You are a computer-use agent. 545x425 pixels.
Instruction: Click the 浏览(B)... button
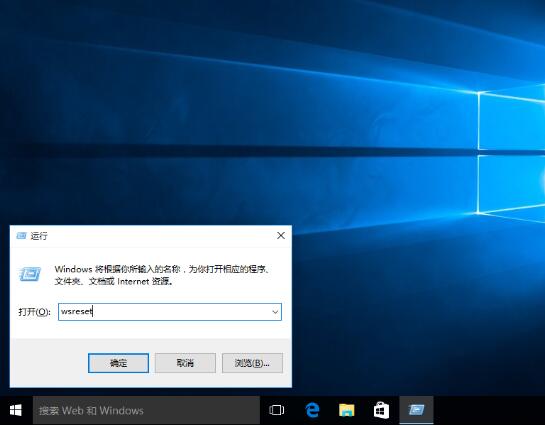(252, 363)
